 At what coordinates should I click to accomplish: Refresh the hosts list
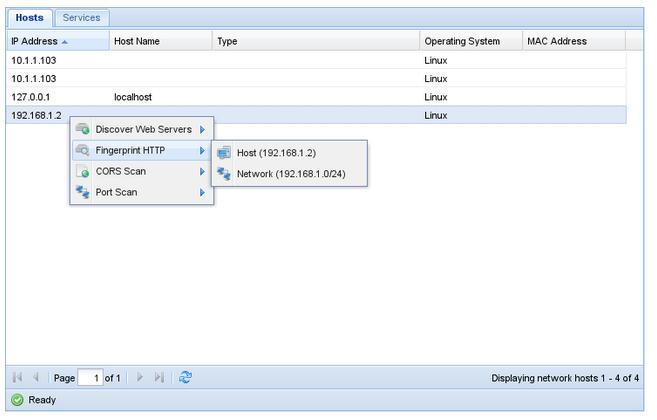(x=185, y=378)
